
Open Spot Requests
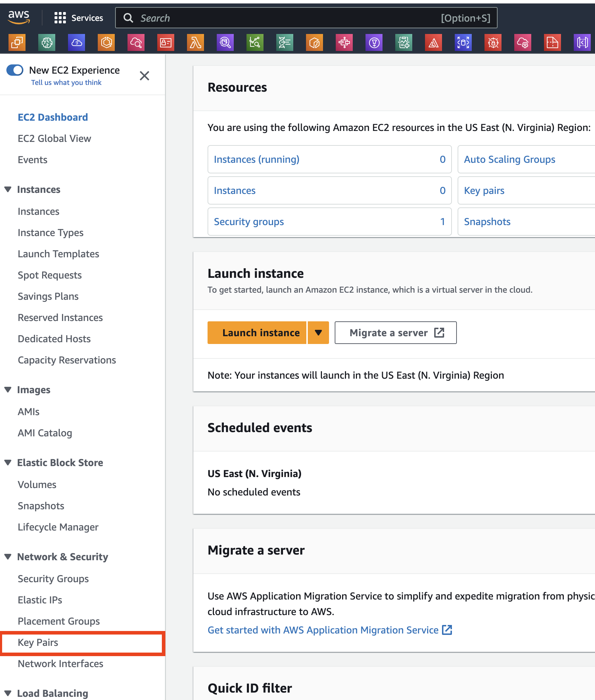50,275
